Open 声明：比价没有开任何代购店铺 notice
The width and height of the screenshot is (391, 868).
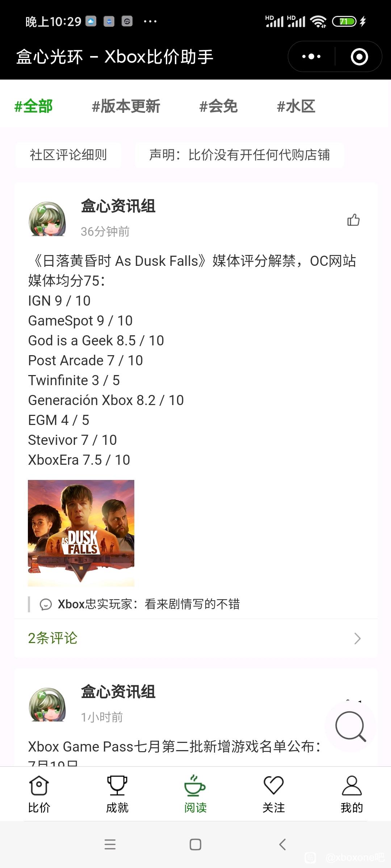pyautogui.click(x=239, y=155)
